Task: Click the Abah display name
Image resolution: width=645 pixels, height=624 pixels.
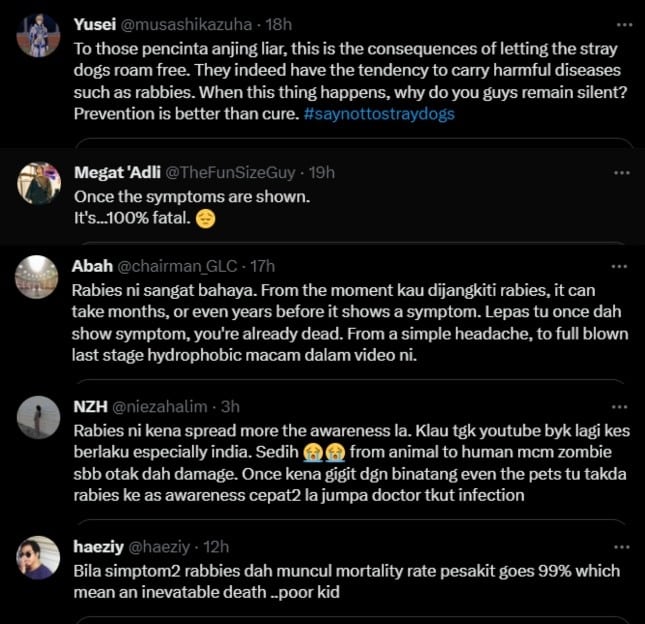Action: [92, 267]
